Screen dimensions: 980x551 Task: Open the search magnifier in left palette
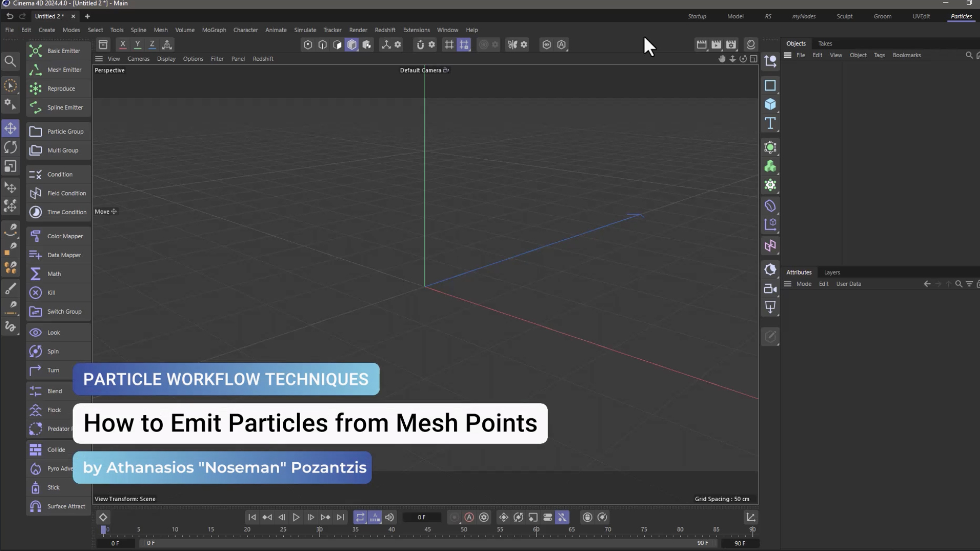point(10,62)
